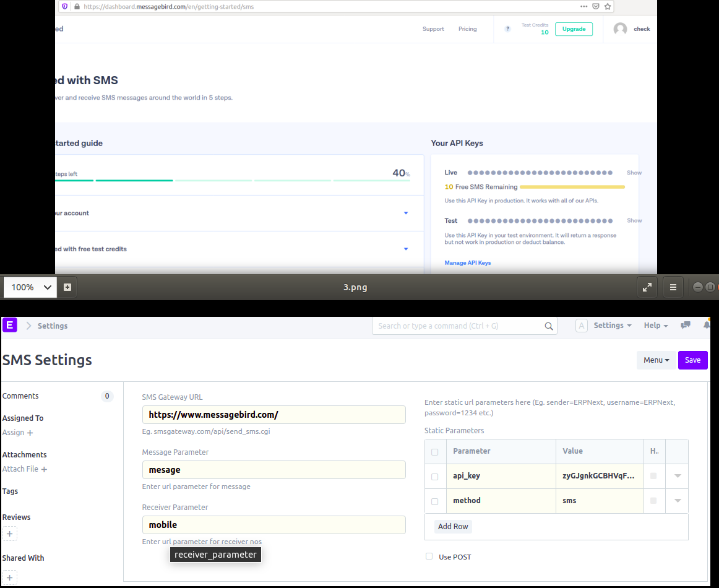719x588 pixels.
Task: Click the Save button
Action: click(x=692, y=360)
